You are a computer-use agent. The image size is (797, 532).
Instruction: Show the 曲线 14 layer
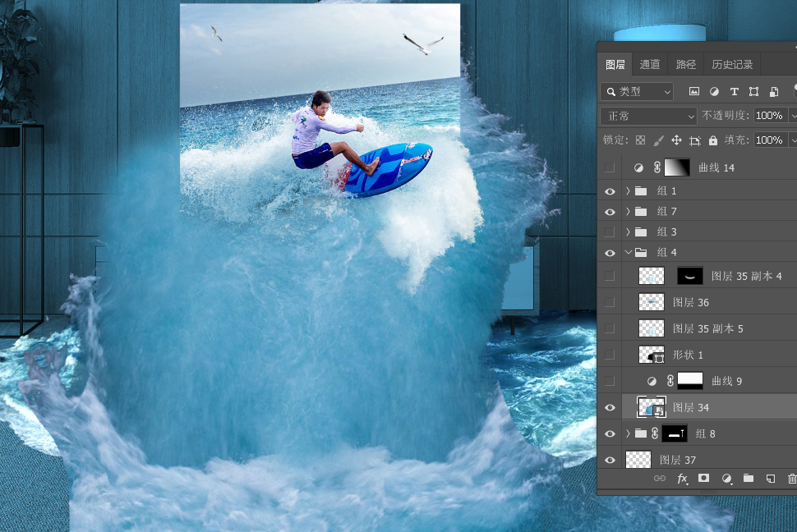(x=610, y=167)
